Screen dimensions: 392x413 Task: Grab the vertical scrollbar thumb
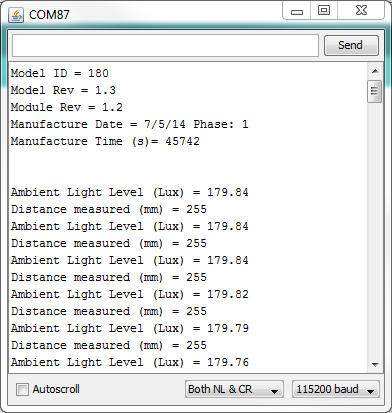[375, 91]
